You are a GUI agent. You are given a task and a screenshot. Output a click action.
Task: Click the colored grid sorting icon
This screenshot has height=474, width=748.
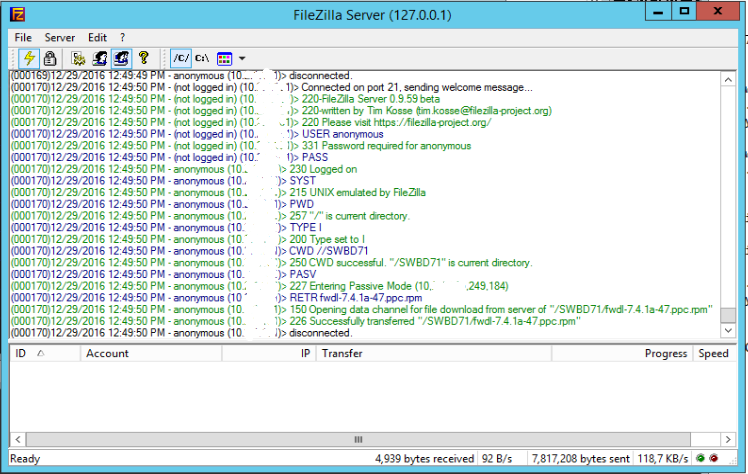click(224, 58)
